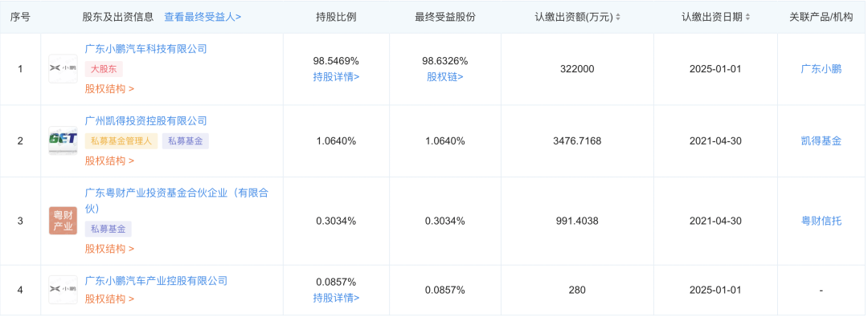This screenshot has width=868, height=317.
Task: Select 0.3034% in 持股比例 column
Action: [336, 221]
